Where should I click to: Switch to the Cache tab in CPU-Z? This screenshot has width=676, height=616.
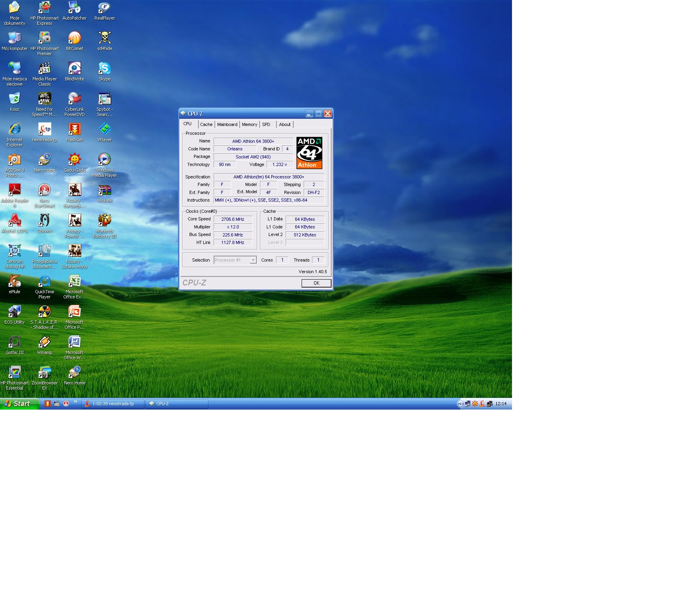pyautogui.click(x=206, y=124)
